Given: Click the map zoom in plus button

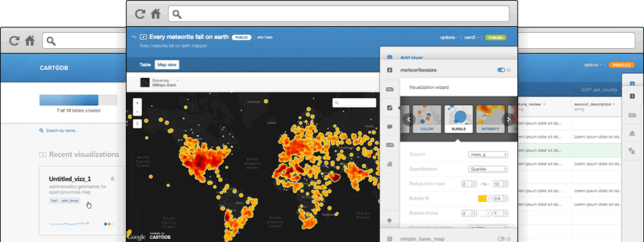Looking at the screenshot, I should pyautogui.click(x=138, y=103).
